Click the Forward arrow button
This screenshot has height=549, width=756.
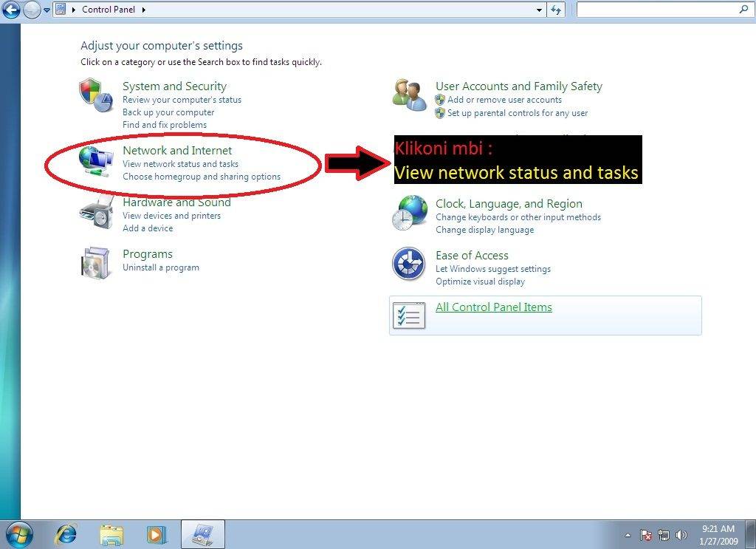pyautogui.click(x=32, y=10)
